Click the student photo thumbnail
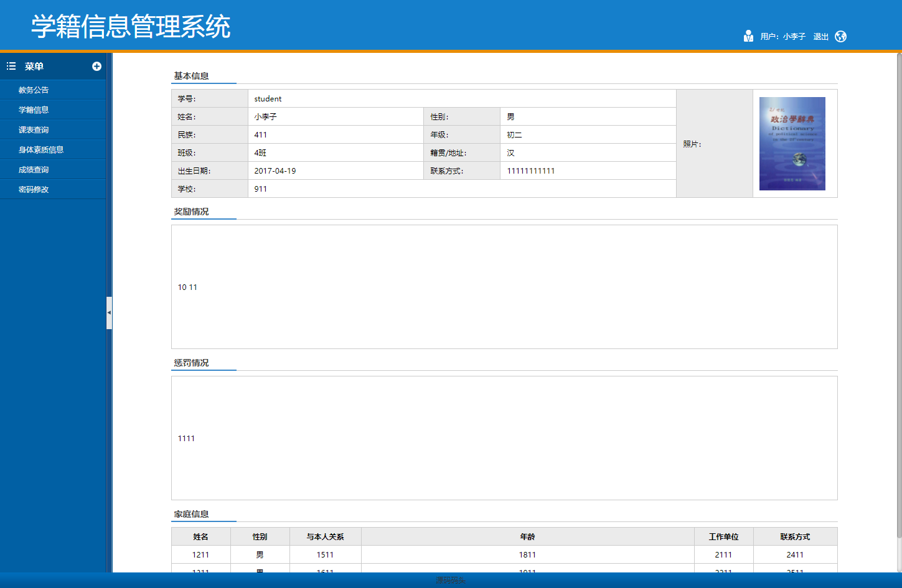This screenshot has height=588, width=902. point(792,143)
